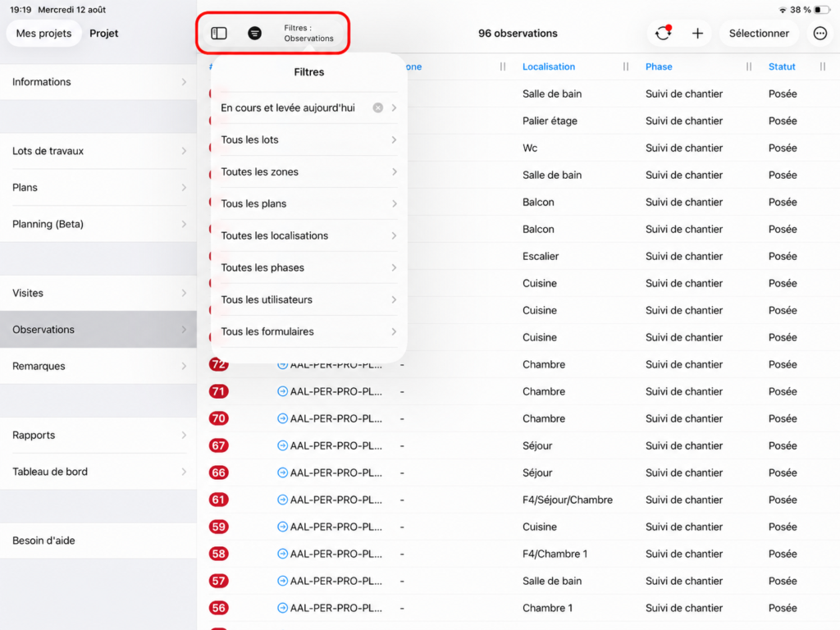Screen dimensions: 840x630
Task: Open 'En cours et levée aujourd'hui' filter row
Action: click(308, 107)
